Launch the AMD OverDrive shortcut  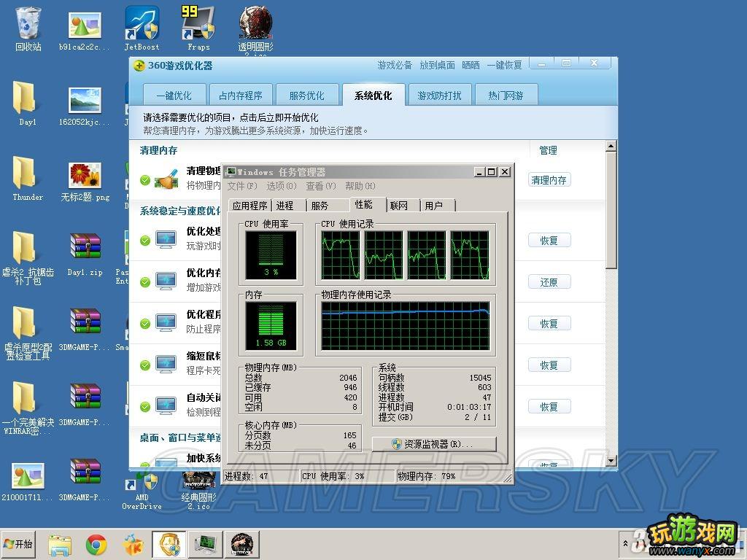pos(142,491)
